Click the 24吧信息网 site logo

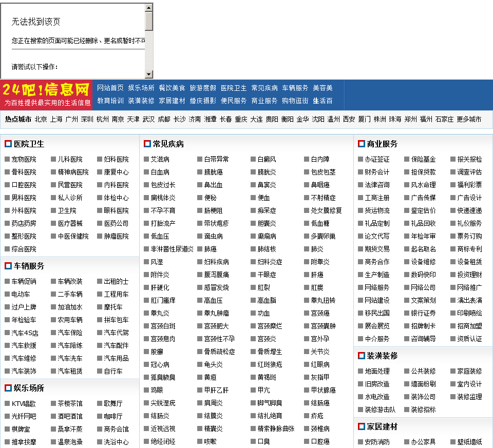click(x=46, y=95)
